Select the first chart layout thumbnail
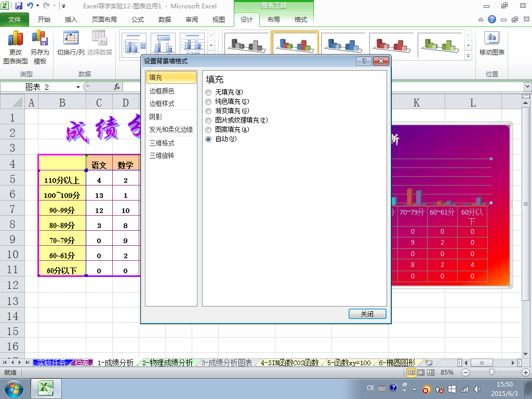Screen dimensions: 532x399 click(134, 43)
